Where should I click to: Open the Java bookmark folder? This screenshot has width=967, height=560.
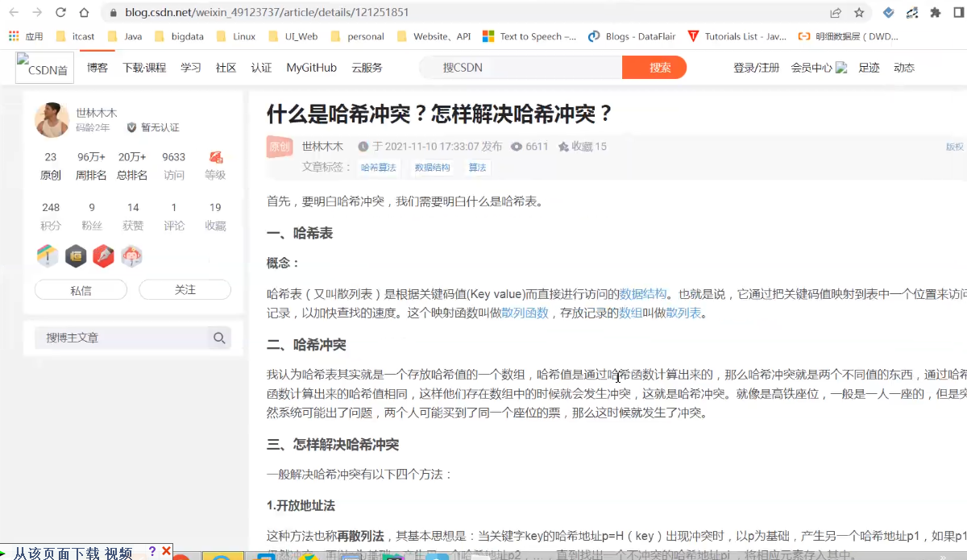(124, 36)
